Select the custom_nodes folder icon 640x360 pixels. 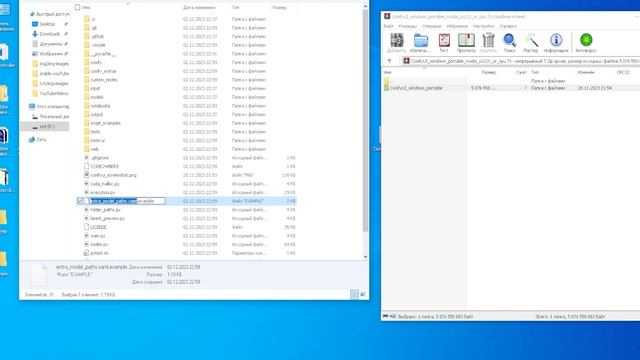pyautogui.click(x=86, y=80)
